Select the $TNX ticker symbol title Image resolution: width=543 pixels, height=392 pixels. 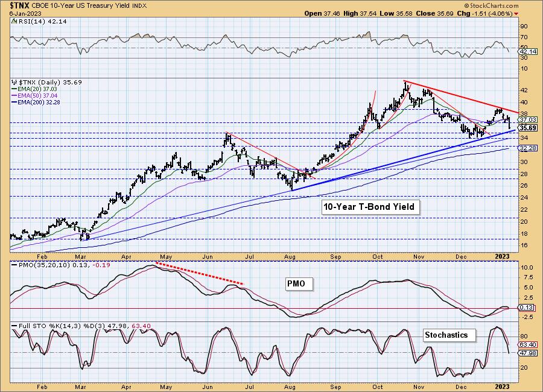coord(20,5)
